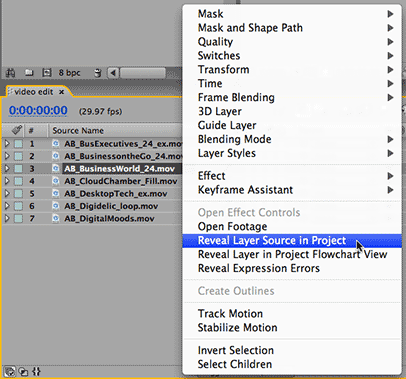Choose Guide Layer from context menu

pyautogui.click(x=292, y=125)
